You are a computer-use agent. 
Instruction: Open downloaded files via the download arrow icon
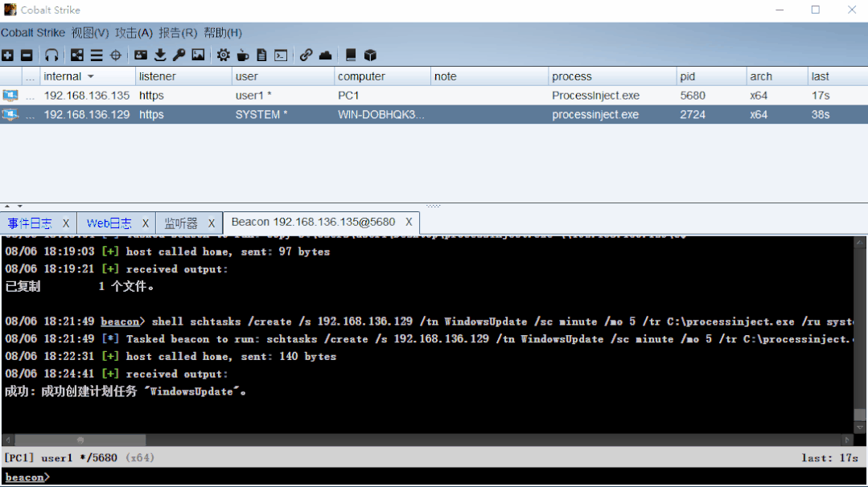point(160,55)
